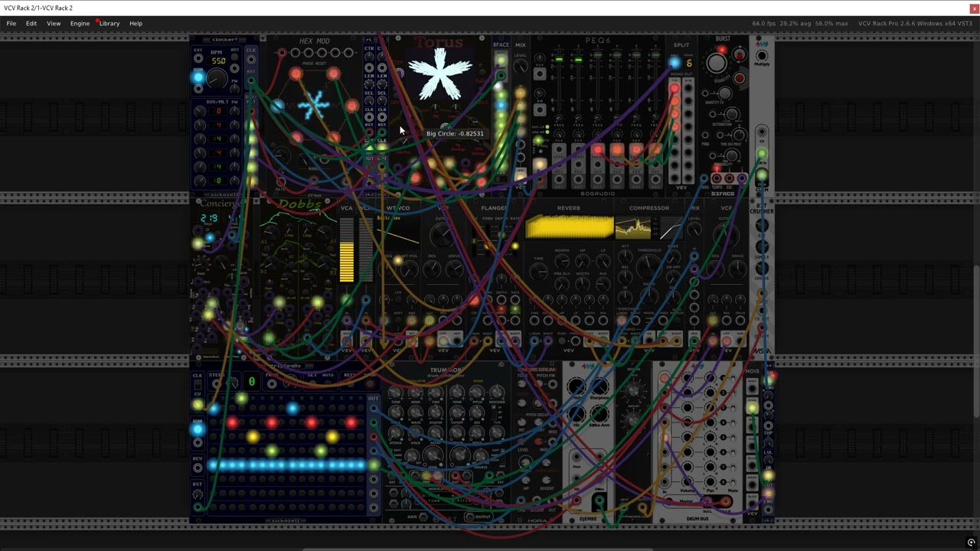Toggle first step of lit blue trigSeq8x row
The image size is (980, 551).
tap(213, 465)
